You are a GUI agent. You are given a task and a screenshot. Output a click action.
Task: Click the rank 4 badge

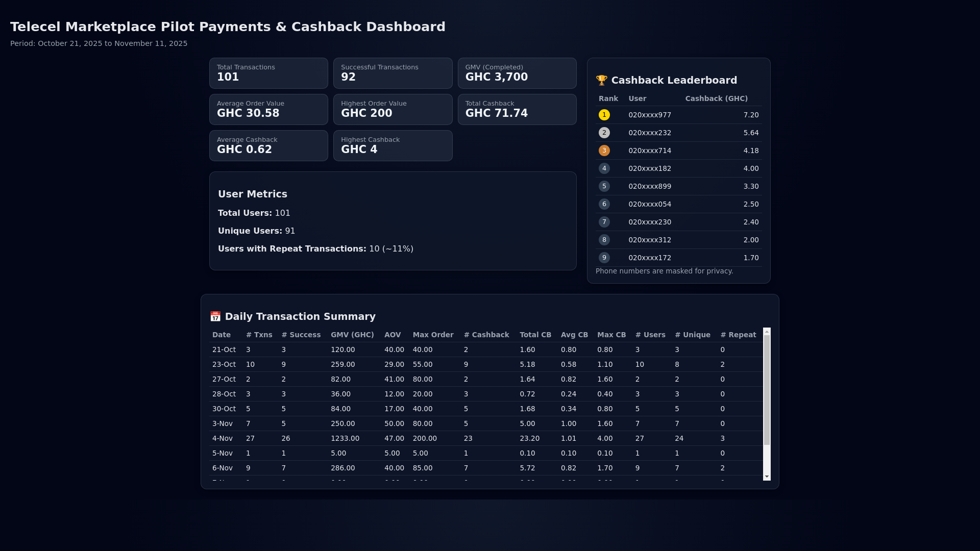pyautogui.click(x=604, y=168)
